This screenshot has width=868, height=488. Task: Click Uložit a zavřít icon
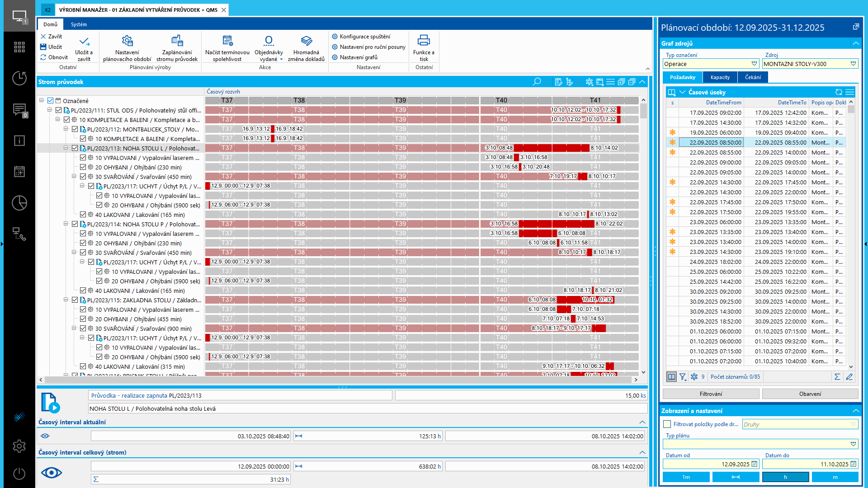coord(84,42)
